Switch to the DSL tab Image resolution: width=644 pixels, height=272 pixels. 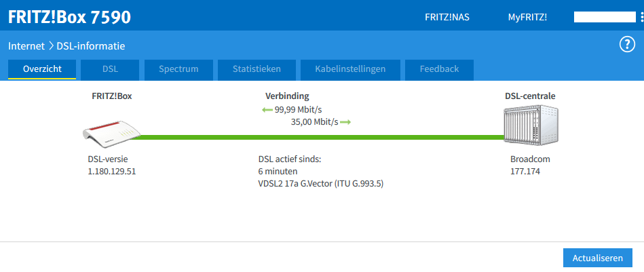tap(110, 69)
